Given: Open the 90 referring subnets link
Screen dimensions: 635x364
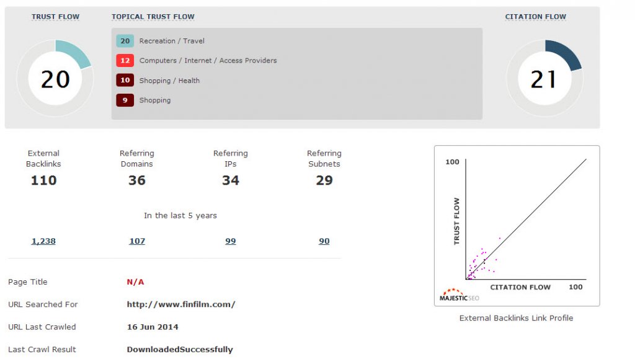Looking at the screenshot, I should (324, 241).
